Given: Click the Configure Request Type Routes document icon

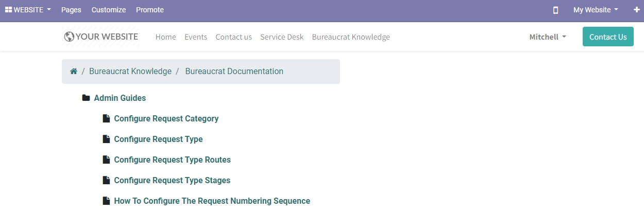Looking at the screenshot, I should 107,160.
